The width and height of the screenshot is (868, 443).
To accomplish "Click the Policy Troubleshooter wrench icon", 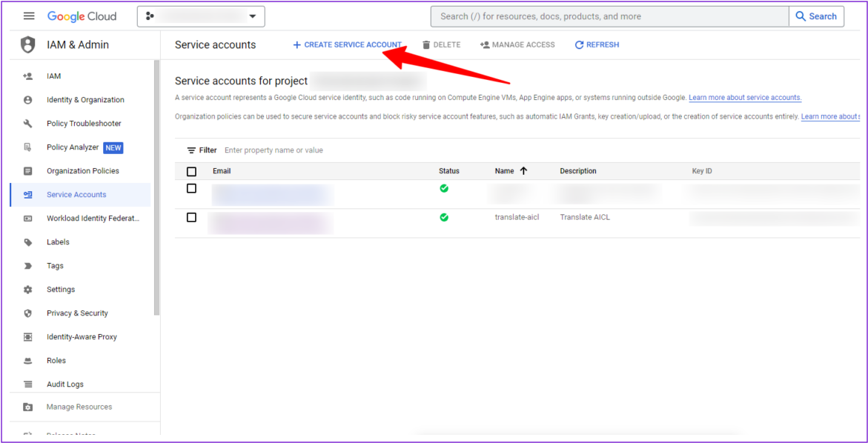I will click(27, 123).
